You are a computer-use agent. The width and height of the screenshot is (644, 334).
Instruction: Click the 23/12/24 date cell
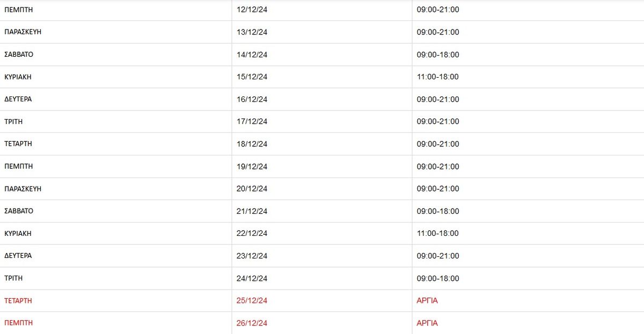pyautogui.click(x=252, y=256)
